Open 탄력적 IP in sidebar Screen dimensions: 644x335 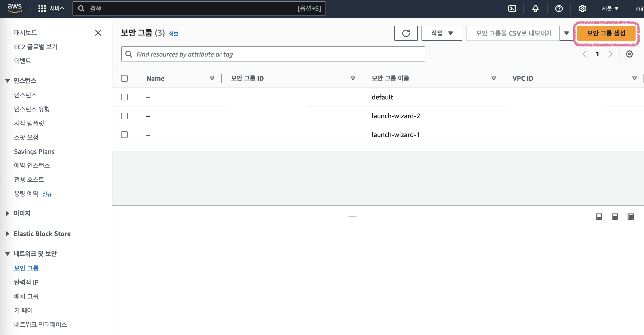click(26, 282)
